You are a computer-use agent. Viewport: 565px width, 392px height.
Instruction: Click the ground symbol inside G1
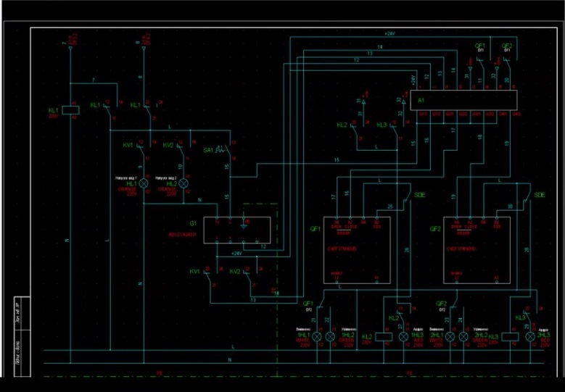[x=244, y=226]
